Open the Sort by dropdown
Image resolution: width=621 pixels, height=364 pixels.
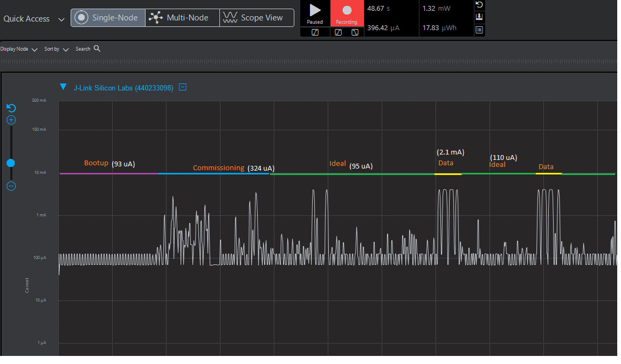(x=56, y=48)
